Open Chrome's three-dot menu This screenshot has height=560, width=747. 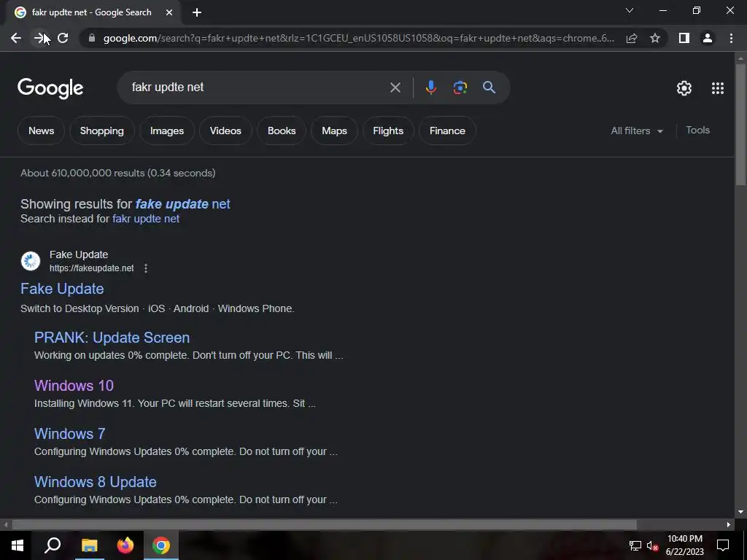coord(731,38)
